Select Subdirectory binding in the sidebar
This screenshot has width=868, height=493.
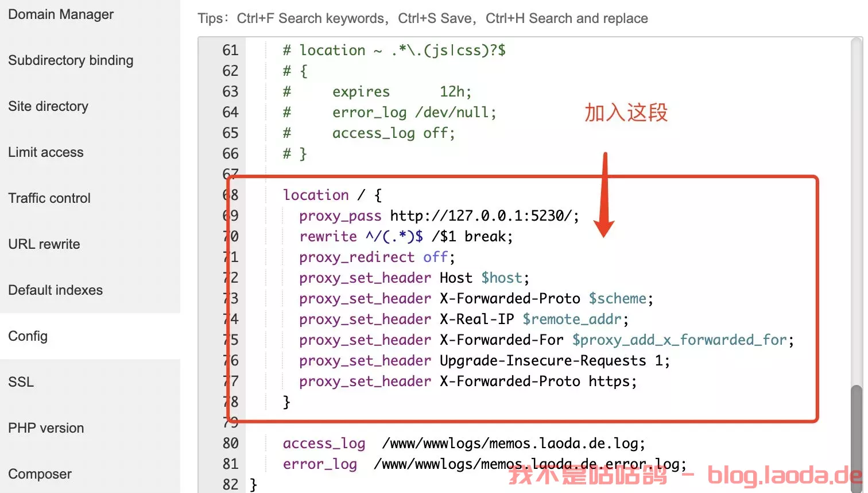(71, 60)
